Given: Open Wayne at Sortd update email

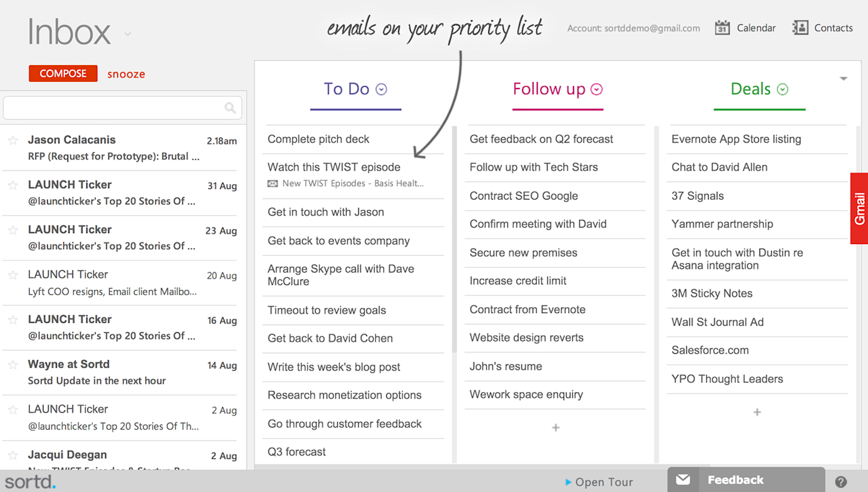Looking at the screenshot, I should (x=120, y=372).
